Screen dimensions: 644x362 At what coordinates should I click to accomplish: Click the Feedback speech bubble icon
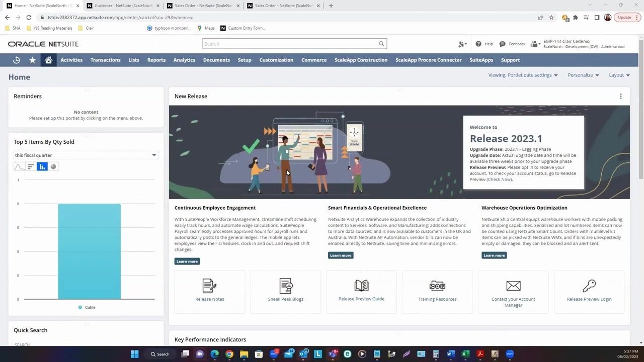pyautogui.click(x=502, y=44)
